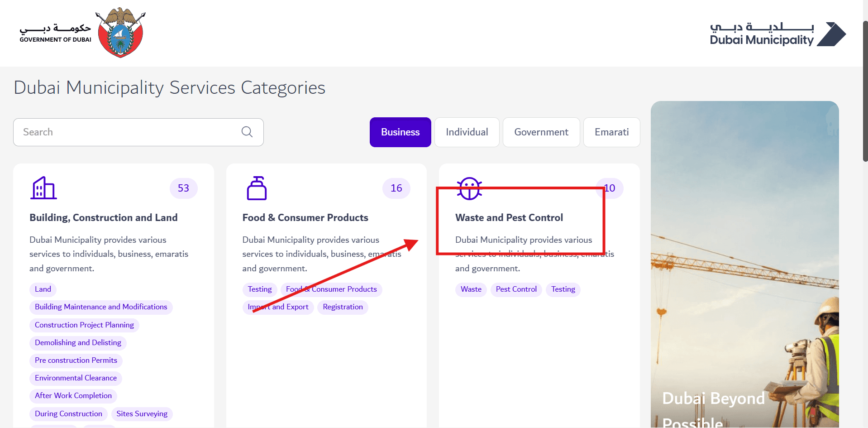Switch to the Government tab
The height and width of the screenshot is (428, 868).
click(541, 132)
